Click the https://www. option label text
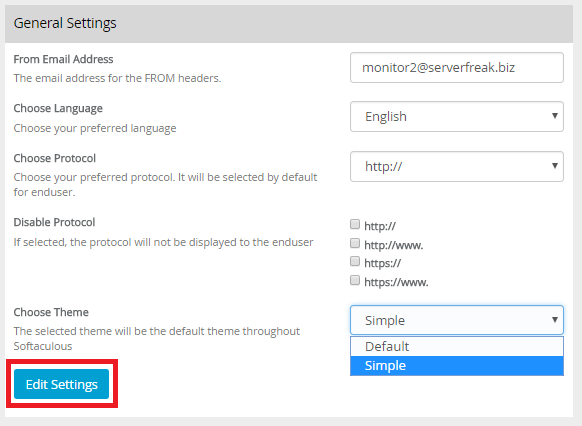The width and height of the screenshot is (582, 426). (396, 282)
